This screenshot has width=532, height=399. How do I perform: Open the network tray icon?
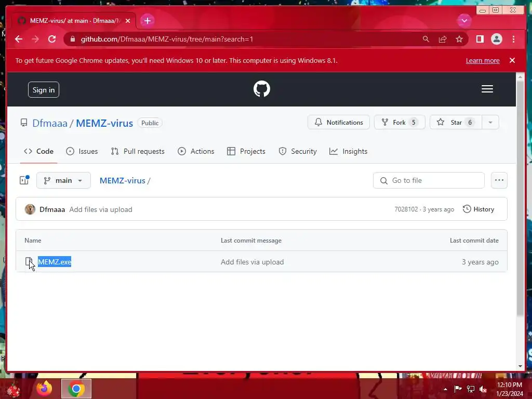click(x=471, y=389)
